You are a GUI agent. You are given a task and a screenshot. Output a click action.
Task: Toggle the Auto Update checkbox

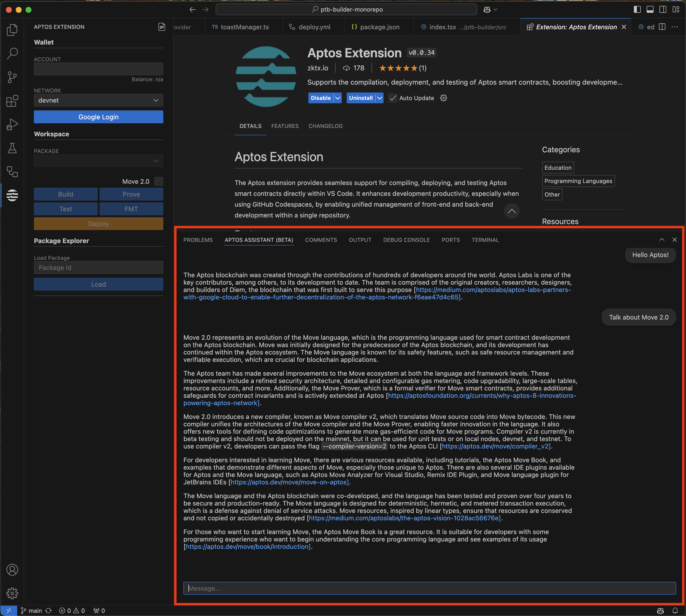(393, 98)
